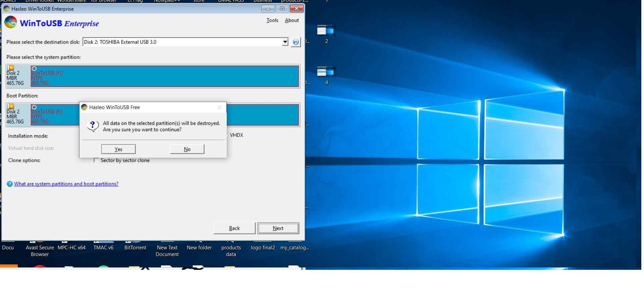Viewport: 644px width, 298px height.
Task: Click Disk 2 icon in system partition
Action: click(x=11, y=68)
